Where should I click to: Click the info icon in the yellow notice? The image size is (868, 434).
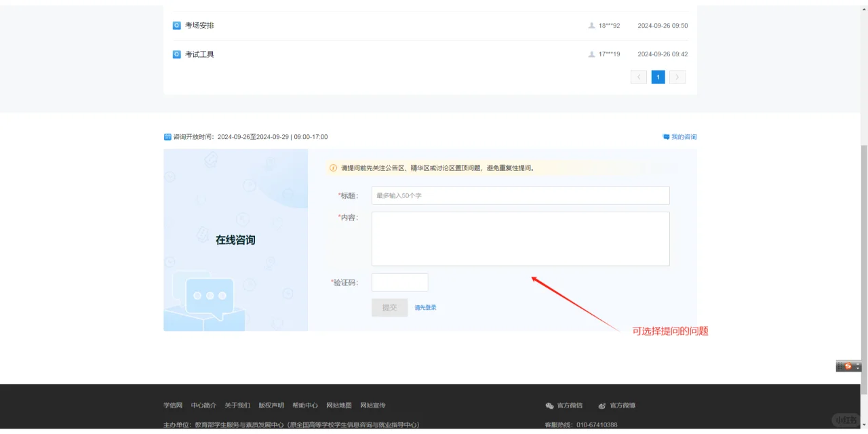(332, 167)
